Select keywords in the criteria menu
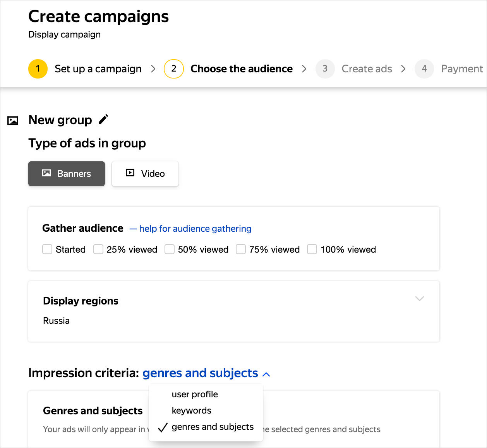Image resolution: width=487 pixels, height=448 pixels. (192, 410)
